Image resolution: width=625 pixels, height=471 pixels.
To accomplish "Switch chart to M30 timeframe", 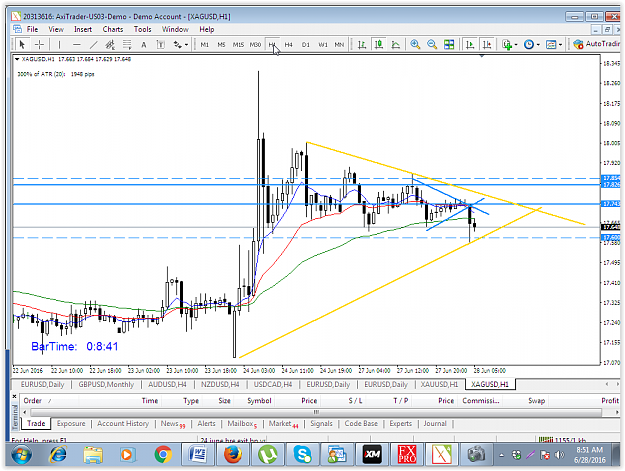I will 255,45.
